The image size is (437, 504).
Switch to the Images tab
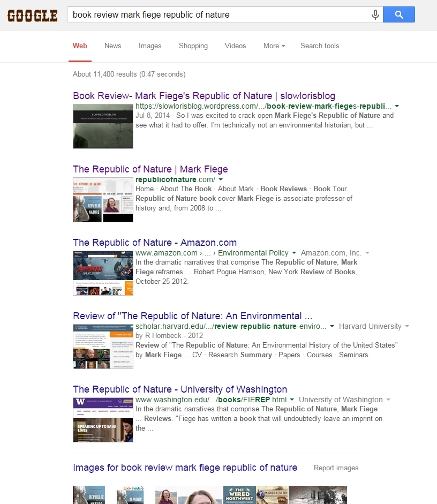(x=150, y=46)
